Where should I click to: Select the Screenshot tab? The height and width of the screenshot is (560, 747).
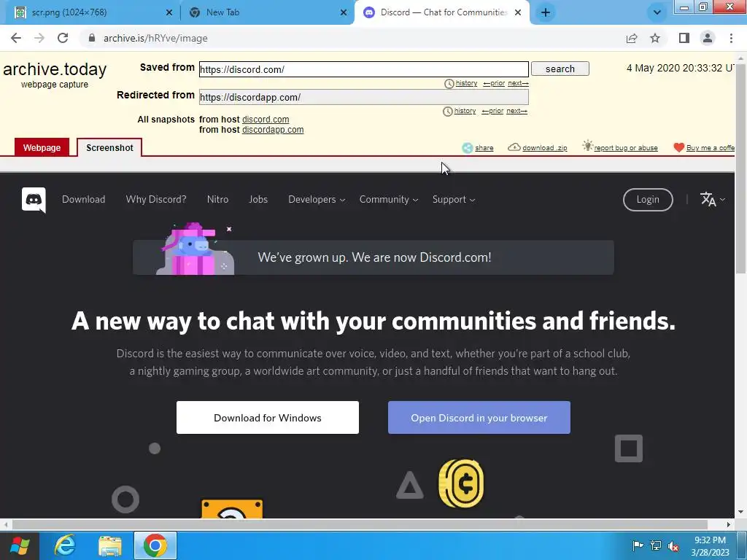tap(109, 147)
